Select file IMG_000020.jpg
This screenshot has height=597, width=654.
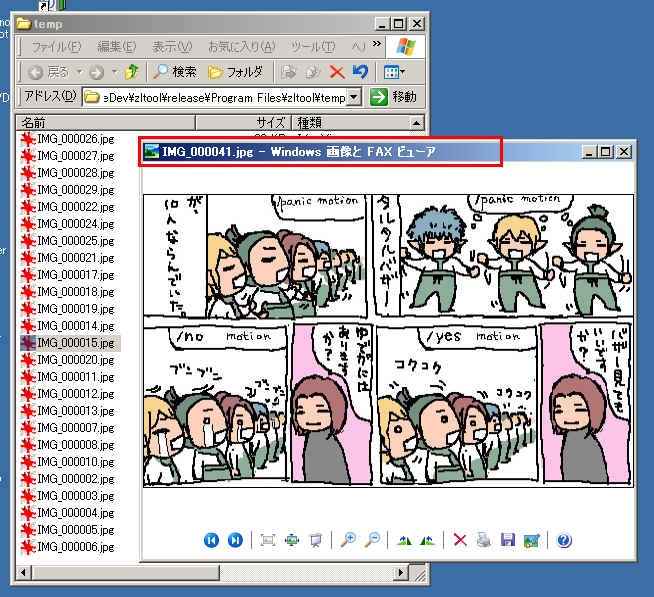pyautogui.click(x=68, y=360)
